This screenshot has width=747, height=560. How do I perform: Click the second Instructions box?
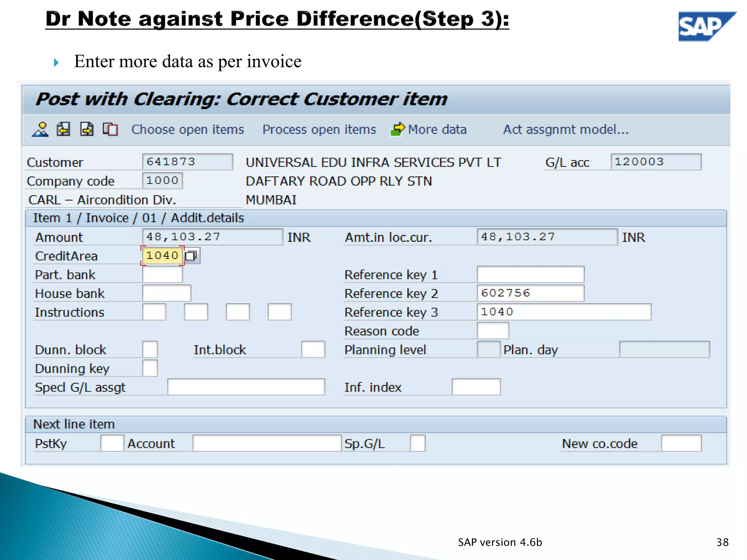tap(196, 312)
